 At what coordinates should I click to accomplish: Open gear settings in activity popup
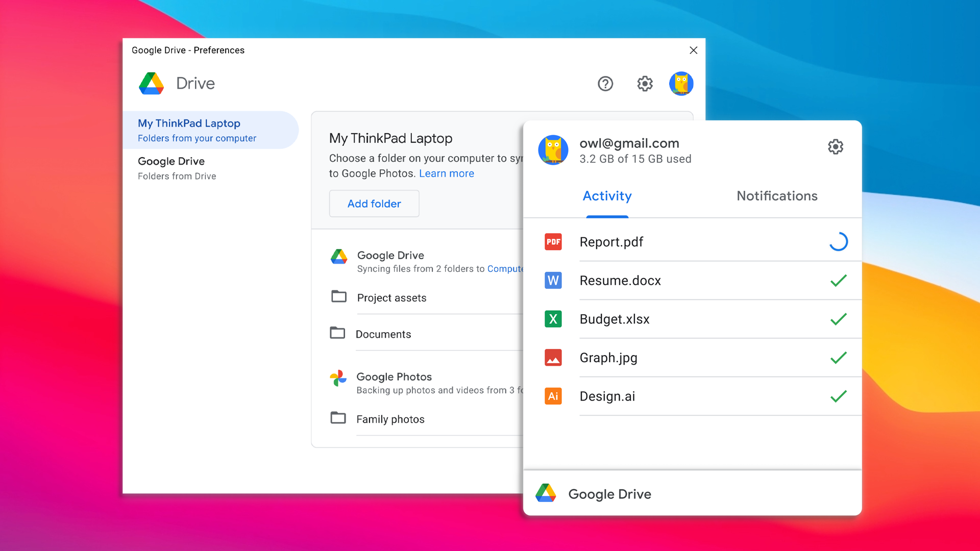coord(835,147)
